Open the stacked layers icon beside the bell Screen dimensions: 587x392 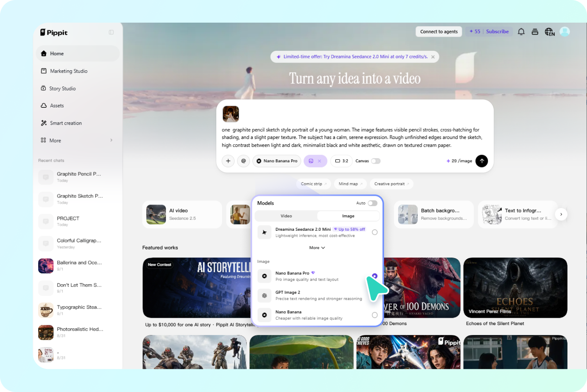[535, 32]
